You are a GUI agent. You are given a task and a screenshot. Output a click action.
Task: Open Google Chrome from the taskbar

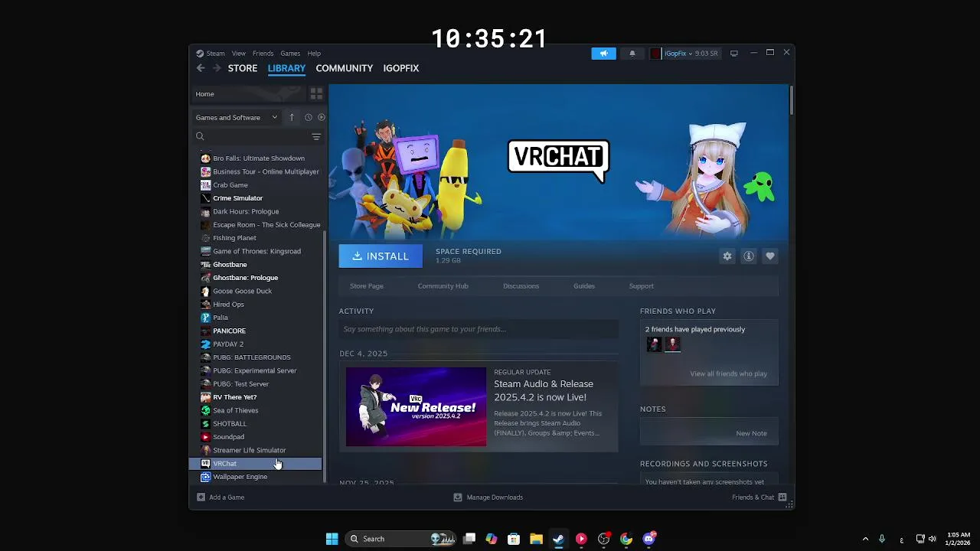click(x=626, y=539)
